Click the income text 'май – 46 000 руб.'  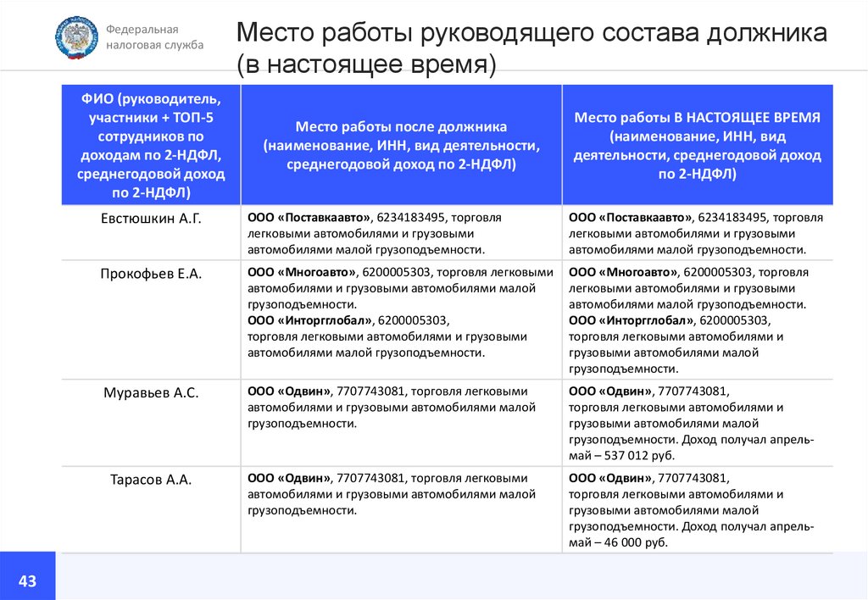618,542
